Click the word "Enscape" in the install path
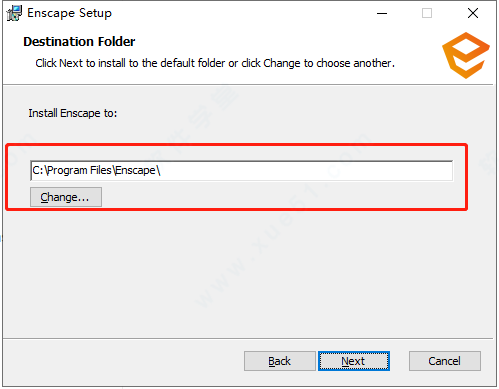Screen dimensions: 499x389 pyautogui.click(x=136, y=170)
